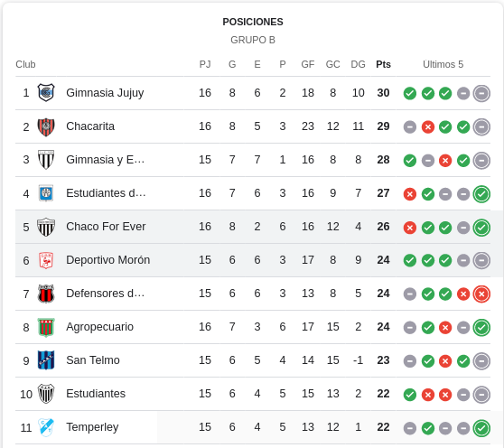This screenshot has height=448, width=504.
Task: Click the Gimnasia Jujuy club crest
Action: pyautogui.click(x=46, y=93)
